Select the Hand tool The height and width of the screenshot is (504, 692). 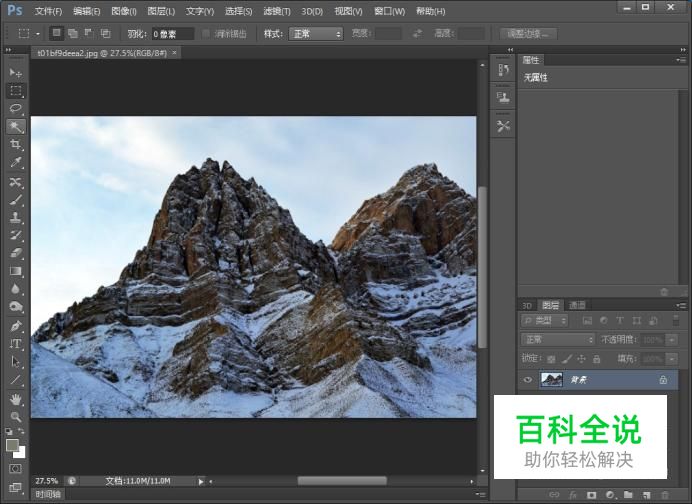pos(16,399)
